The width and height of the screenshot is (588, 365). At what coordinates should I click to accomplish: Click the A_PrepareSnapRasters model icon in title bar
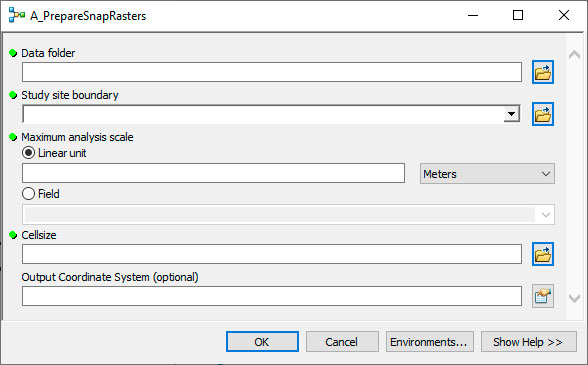coord(16,15)
